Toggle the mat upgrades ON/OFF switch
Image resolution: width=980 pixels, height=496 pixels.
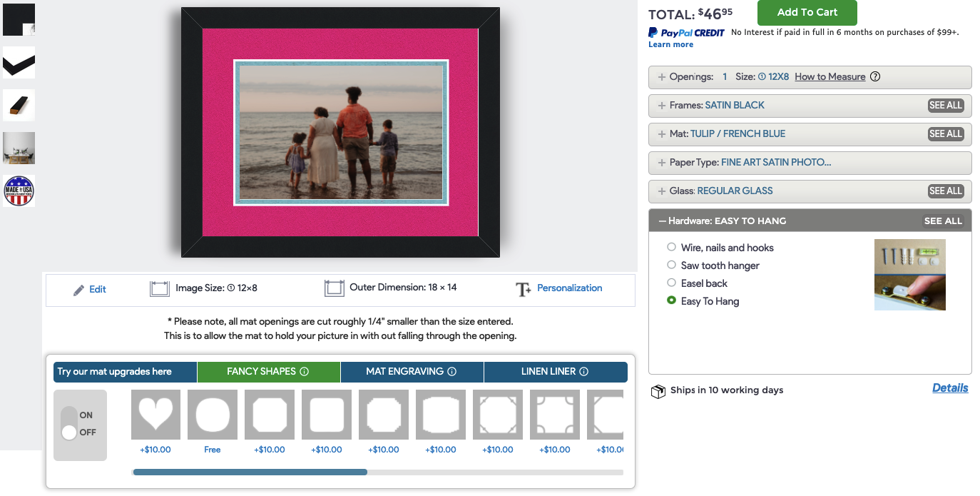(69, 423)
